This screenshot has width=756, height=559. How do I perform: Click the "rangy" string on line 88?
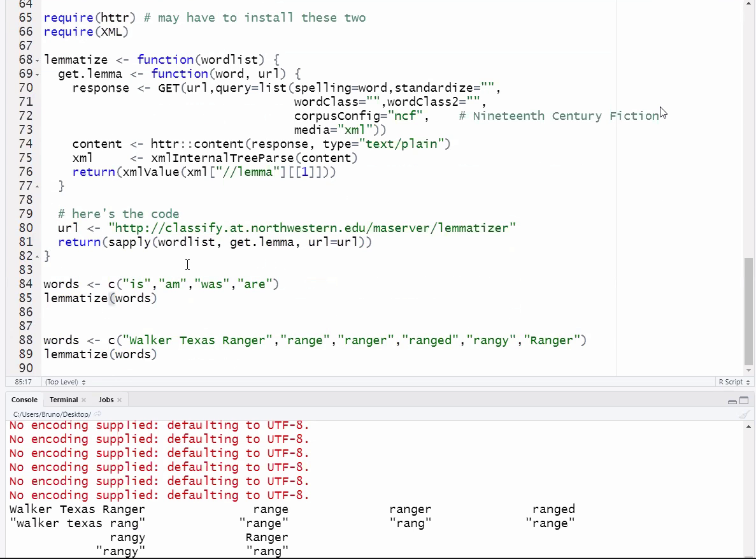pyautogui.click(x=491, y=340)
